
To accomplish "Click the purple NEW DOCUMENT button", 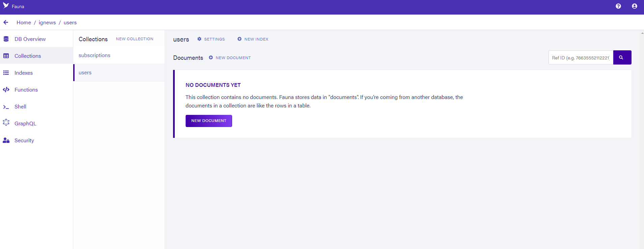I will point(209,121).
